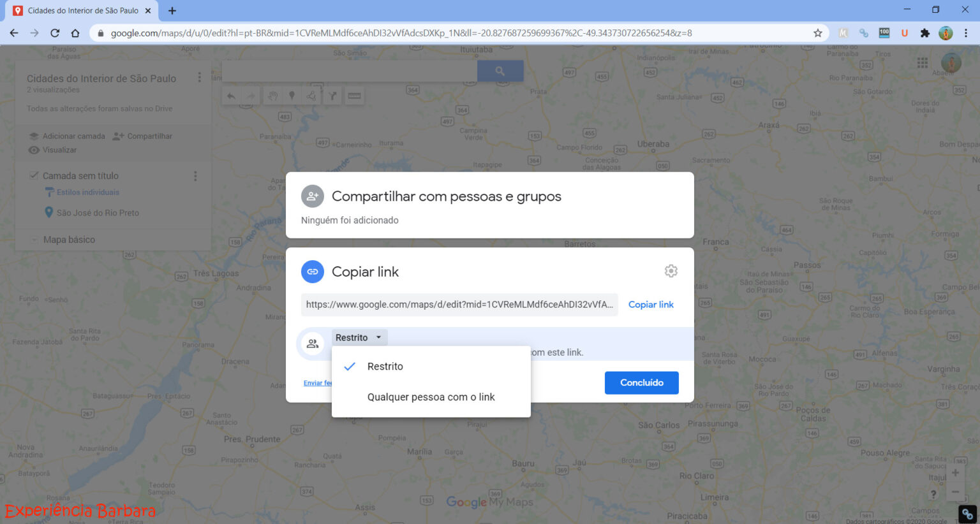Select the Add marker tool
This screenshot has width=980, height=524.
coord(292,96)
